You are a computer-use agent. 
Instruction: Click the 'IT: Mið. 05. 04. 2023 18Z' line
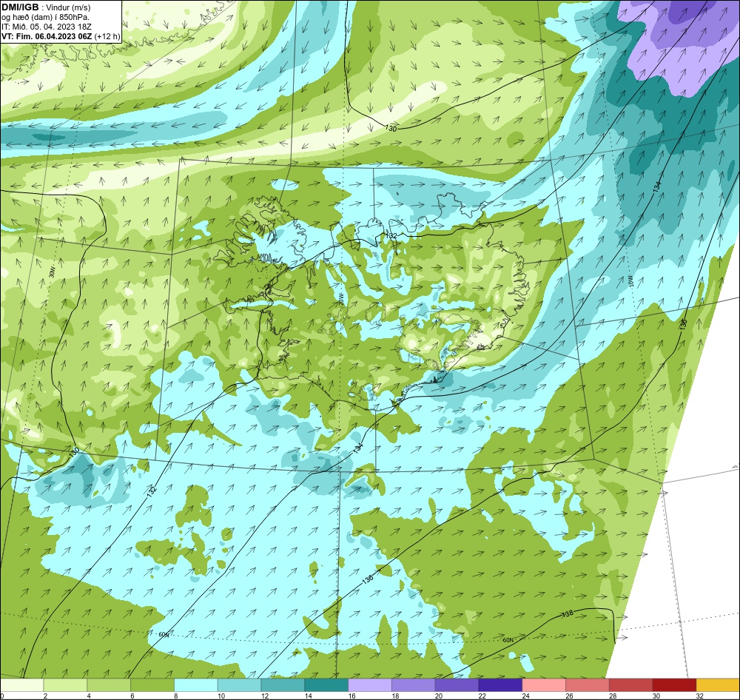click(x=46, y=27)
